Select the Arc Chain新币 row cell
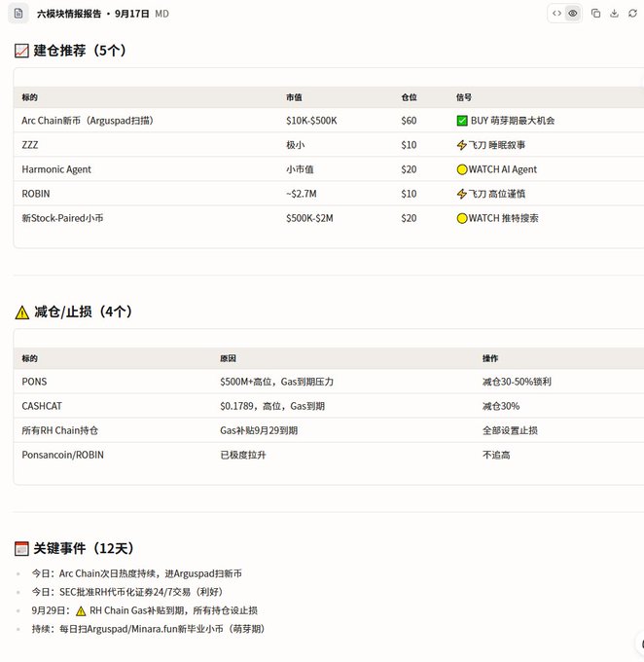The image size is (644, 662). 88,121
